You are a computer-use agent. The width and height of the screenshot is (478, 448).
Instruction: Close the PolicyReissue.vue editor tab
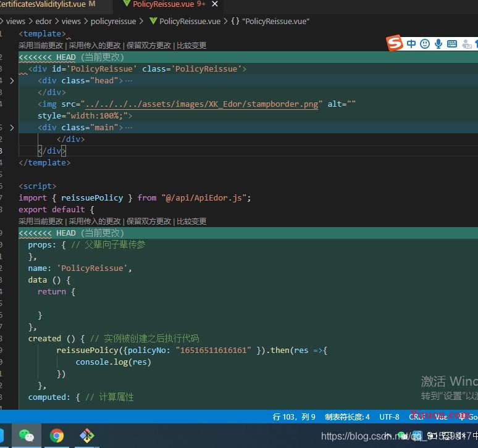coord(215,4)
